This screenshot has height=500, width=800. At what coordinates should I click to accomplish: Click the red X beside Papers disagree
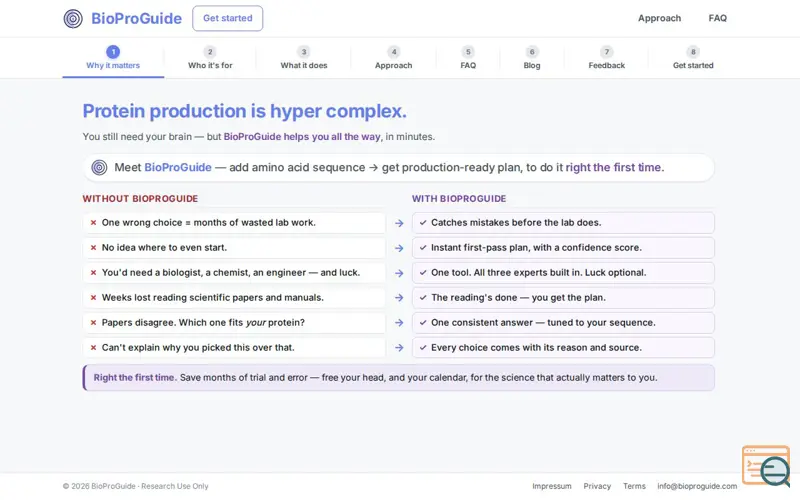click(93, 323)
